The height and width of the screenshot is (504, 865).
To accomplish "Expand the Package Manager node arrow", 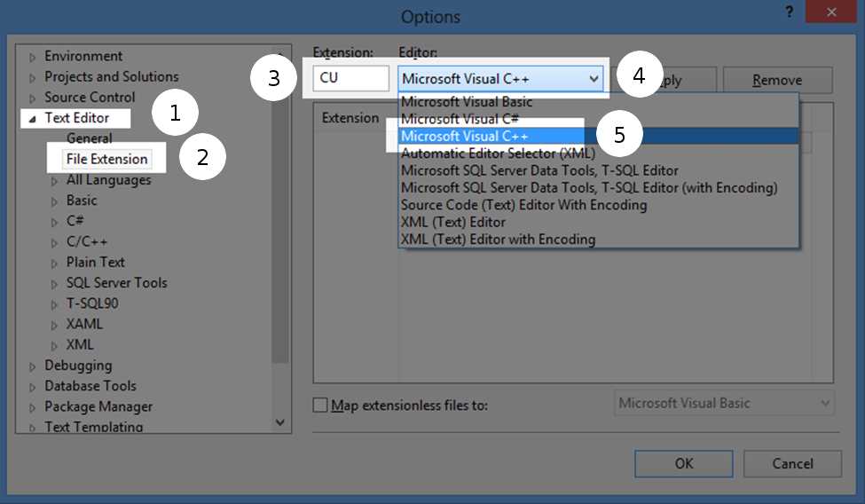I will [32, 408].
